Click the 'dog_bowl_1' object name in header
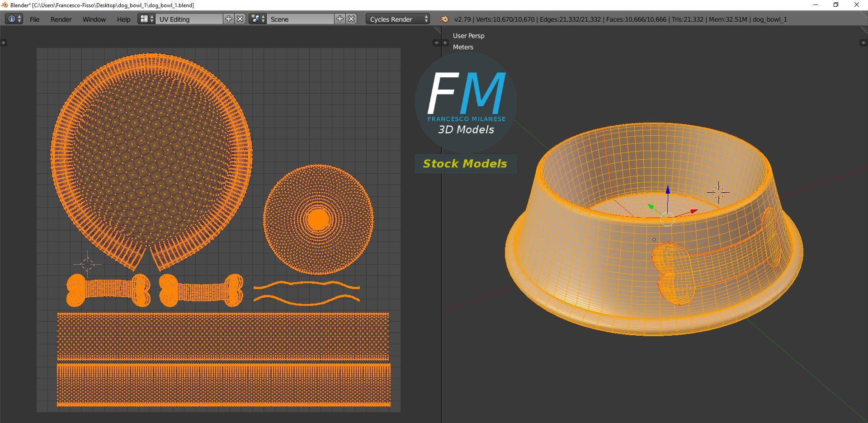This screenshot has height=423, width=868. coord(770,19)
